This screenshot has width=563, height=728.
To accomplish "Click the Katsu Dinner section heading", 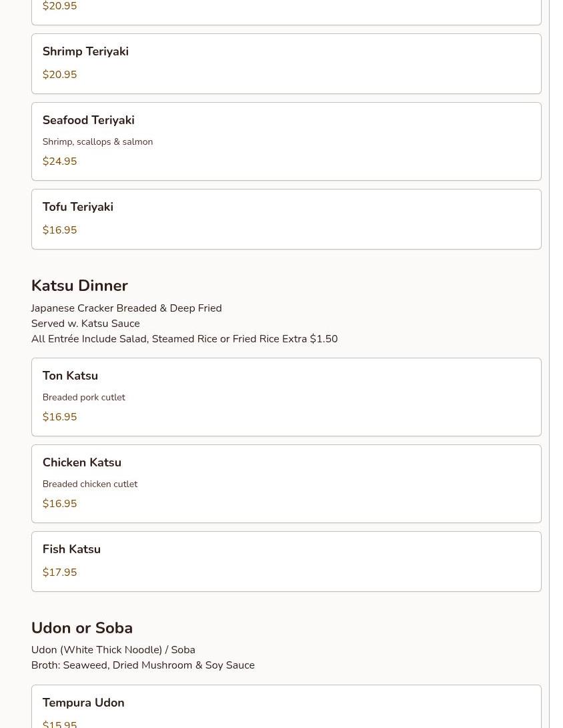I will pos(79,286).
